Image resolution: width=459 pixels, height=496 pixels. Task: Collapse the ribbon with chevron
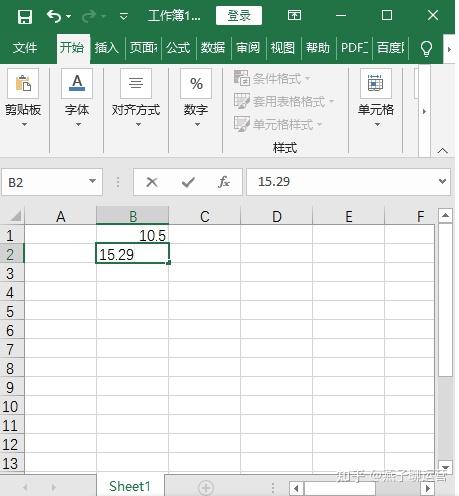coord(442,151)
